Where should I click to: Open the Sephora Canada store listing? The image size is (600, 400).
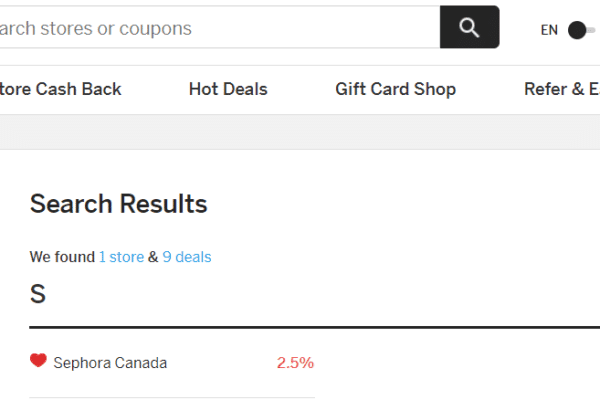[x=110, y=363]
